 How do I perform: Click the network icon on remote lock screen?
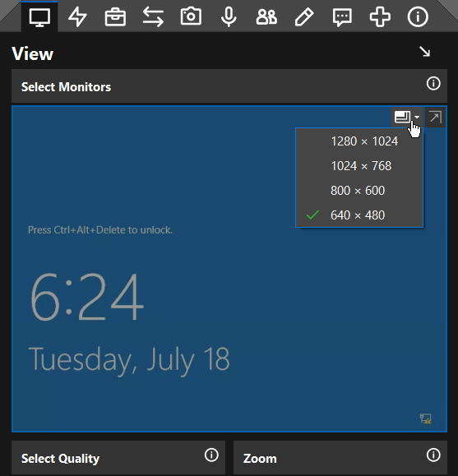425,418
